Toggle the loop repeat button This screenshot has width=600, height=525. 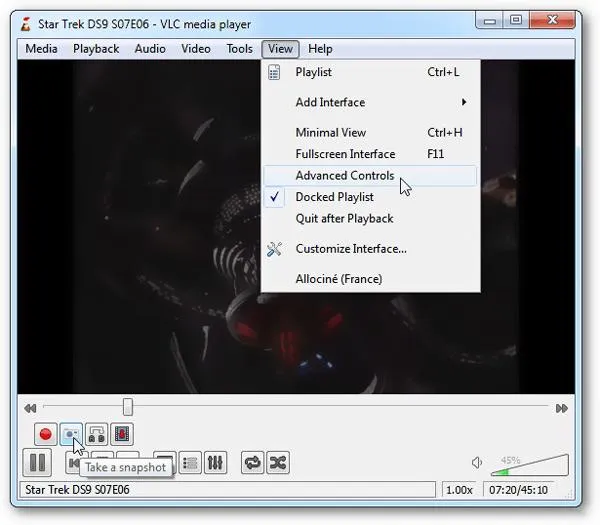252,463
